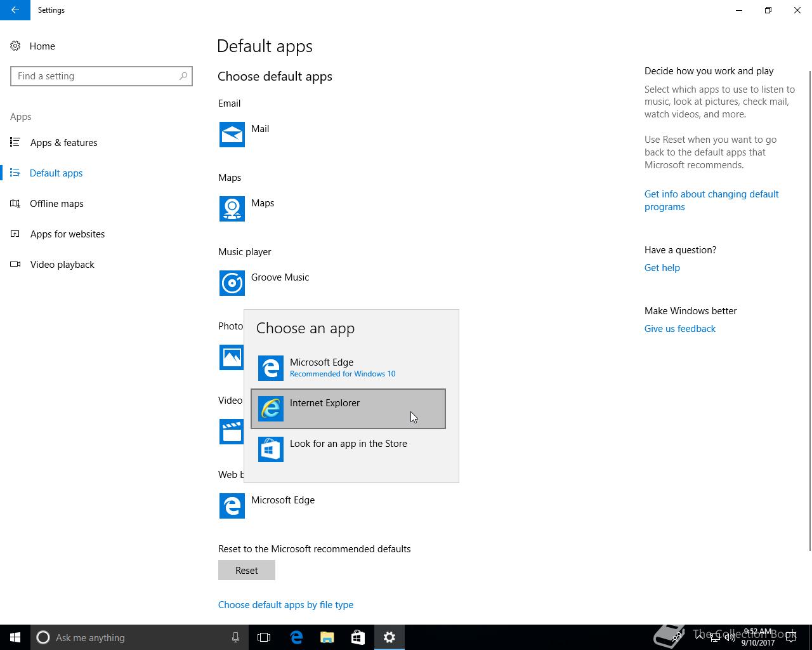Select Video playback icon in sidebar
The height and width of the screenshot is (650, 812).
pyautogui.click(x=15, y=265)
